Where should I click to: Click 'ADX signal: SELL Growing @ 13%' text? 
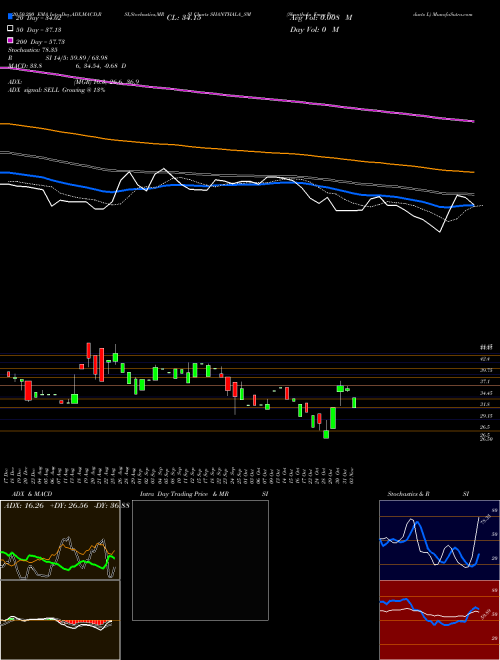[x=56, y=90]
